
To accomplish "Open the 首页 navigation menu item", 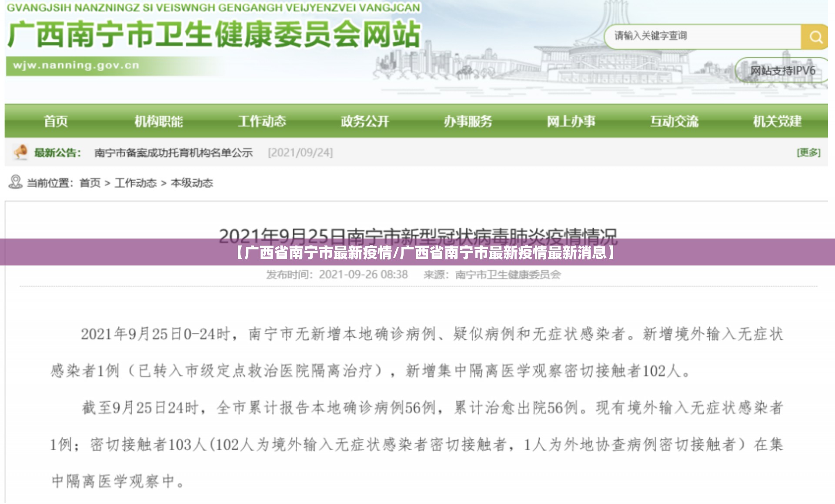I will 56,121.
